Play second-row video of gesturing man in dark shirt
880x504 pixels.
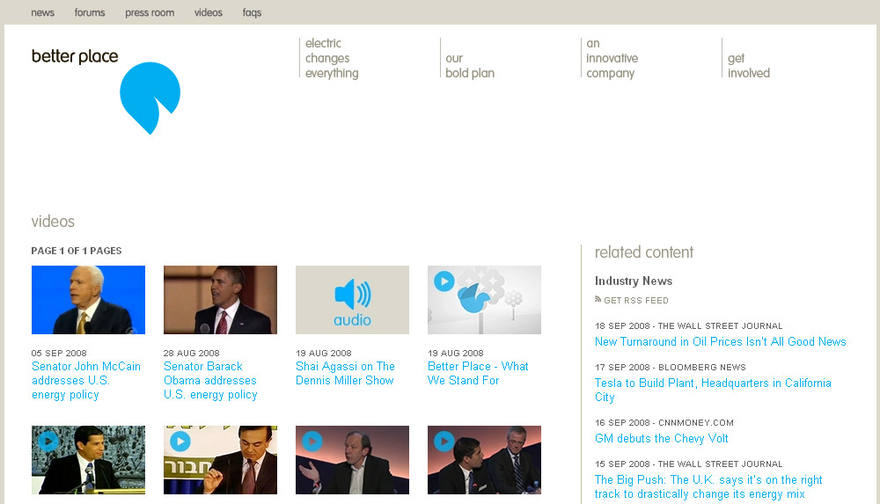point(352,460)
